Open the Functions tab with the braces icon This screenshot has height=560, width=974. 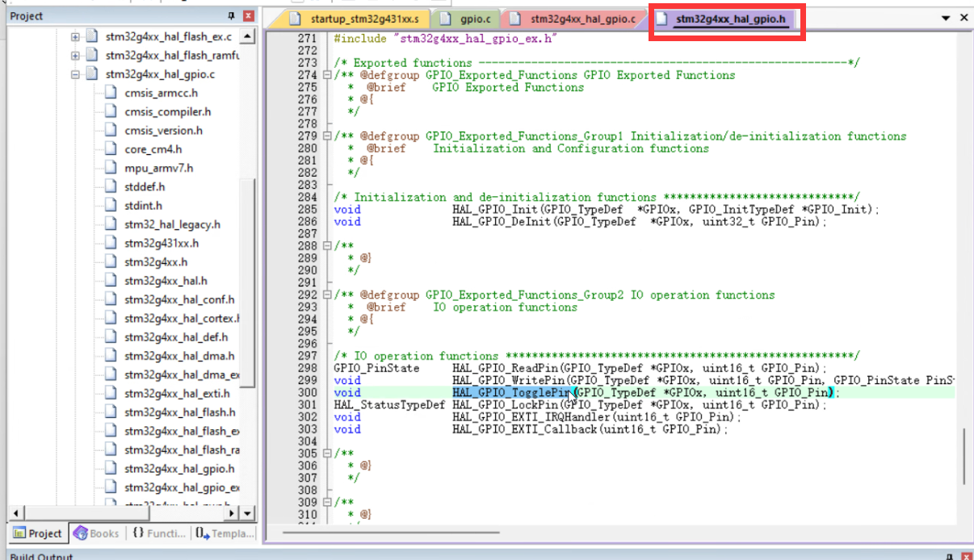[139, 533]
